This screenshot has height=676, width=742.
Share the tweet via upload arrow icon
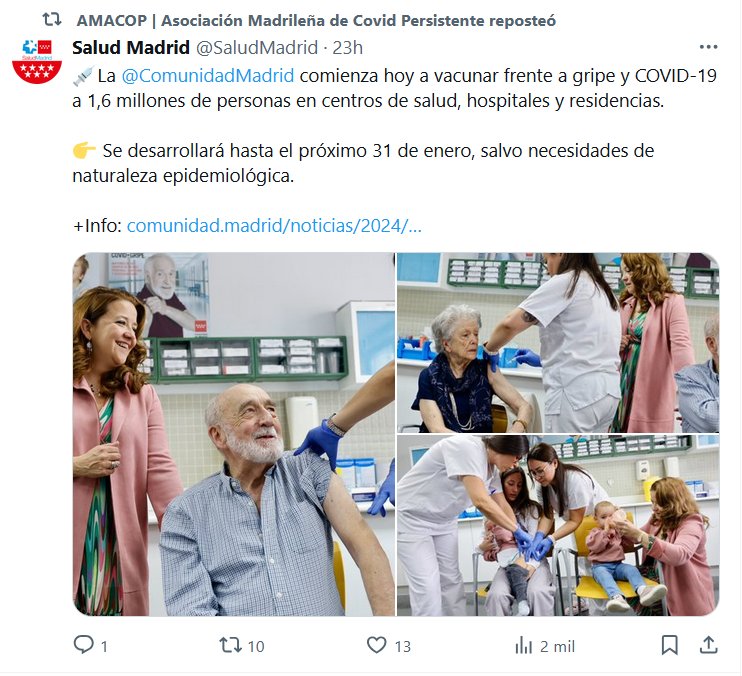[x=708, y=645]
